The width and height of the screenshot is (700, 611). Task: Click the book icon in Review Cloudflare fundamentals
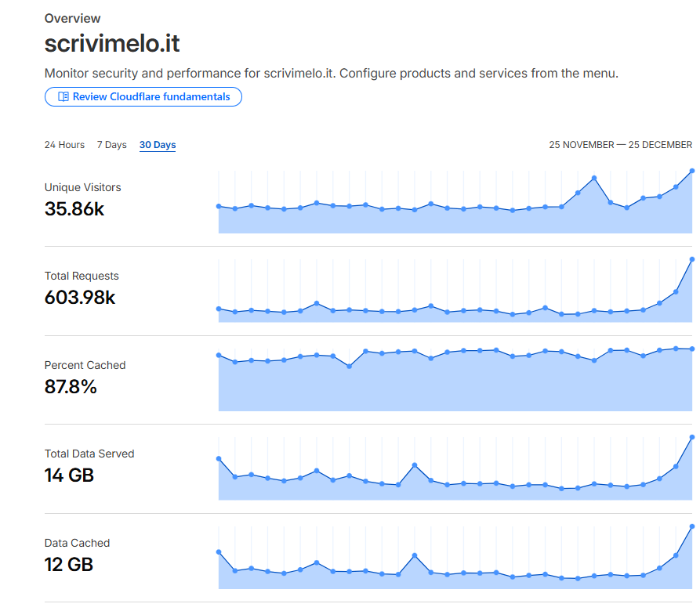pos(63,97)
